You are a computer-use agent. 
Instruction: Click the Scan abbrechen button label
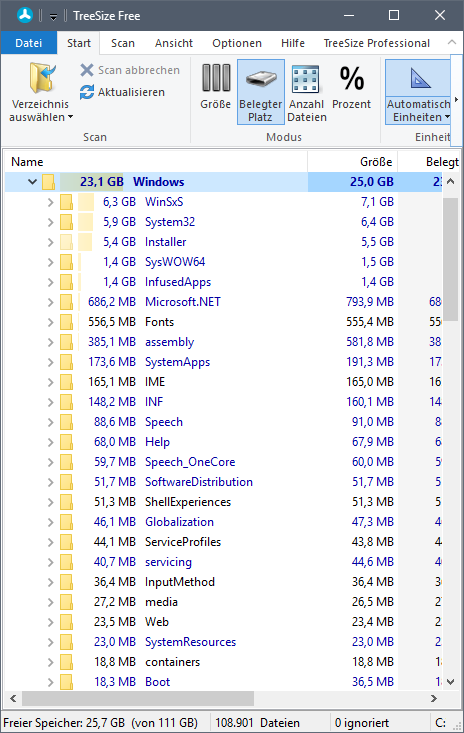[x=139, y=70]
